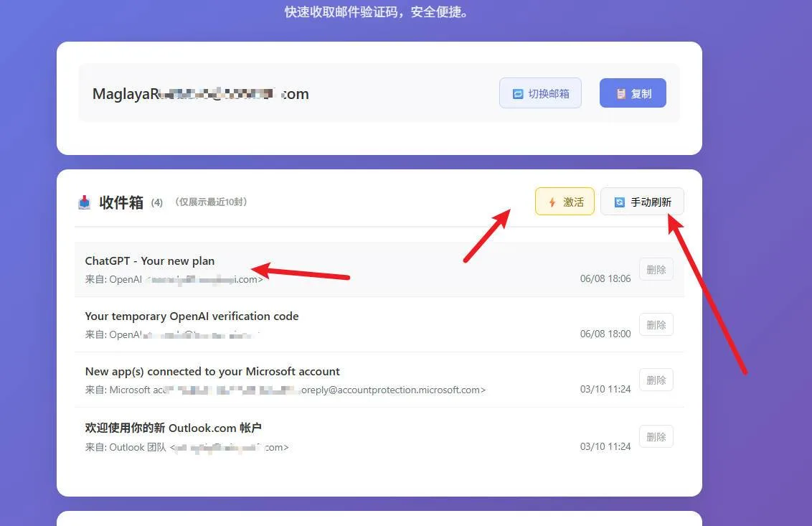The width and height of the screenshot is (812, 526).
Task: Click the refresh icon in 手动刷新
Action: click(x=619, y=202)
